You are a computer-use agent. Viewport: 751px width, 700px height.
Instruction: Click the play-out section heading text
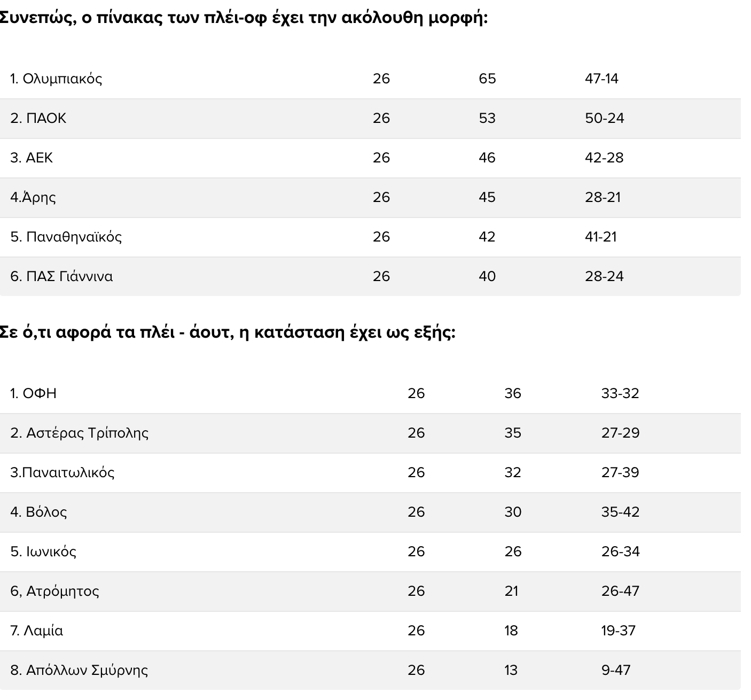click(x=228, y=332)
